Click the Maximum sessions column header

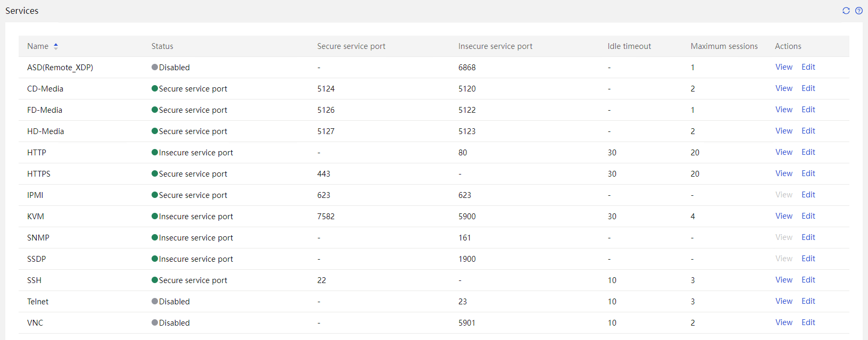(x=724, y=46)
